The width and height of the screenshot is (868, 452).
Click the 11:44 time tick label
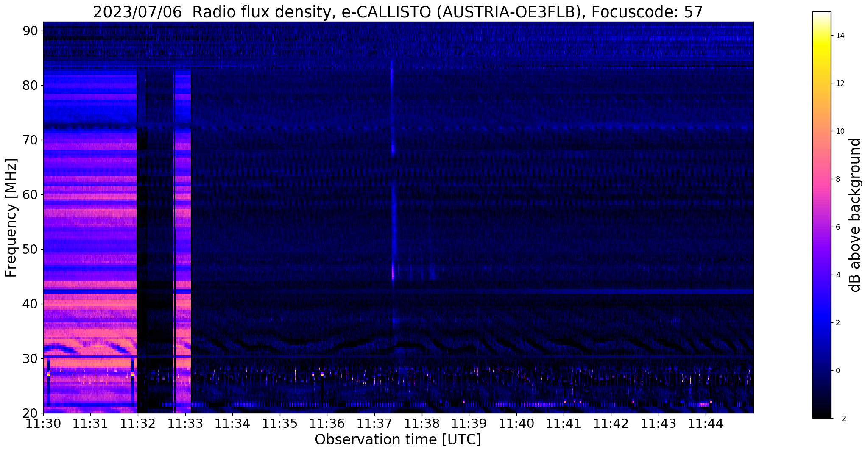pos(706,423)
